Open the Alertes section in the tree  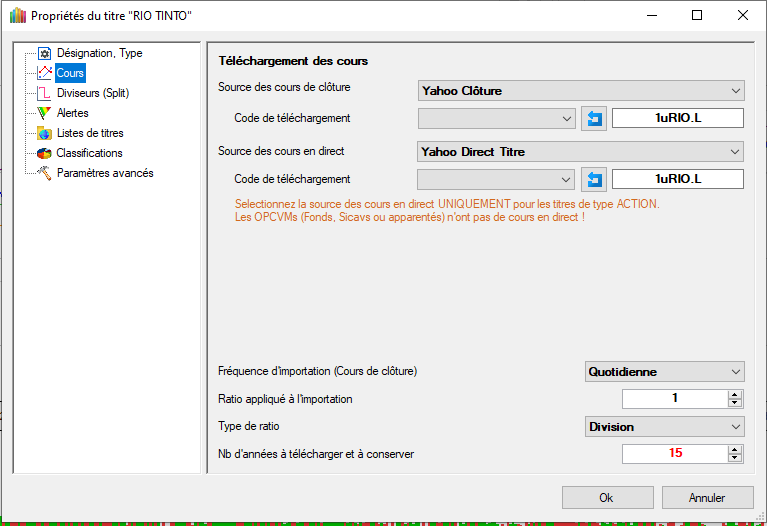click(x=73, y=113)
